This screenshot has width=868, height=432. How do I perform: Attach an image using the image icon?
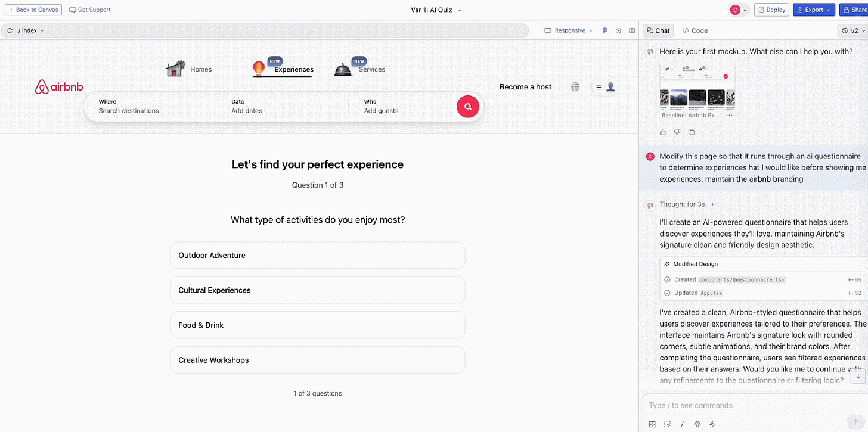click(x=652, y=424)
